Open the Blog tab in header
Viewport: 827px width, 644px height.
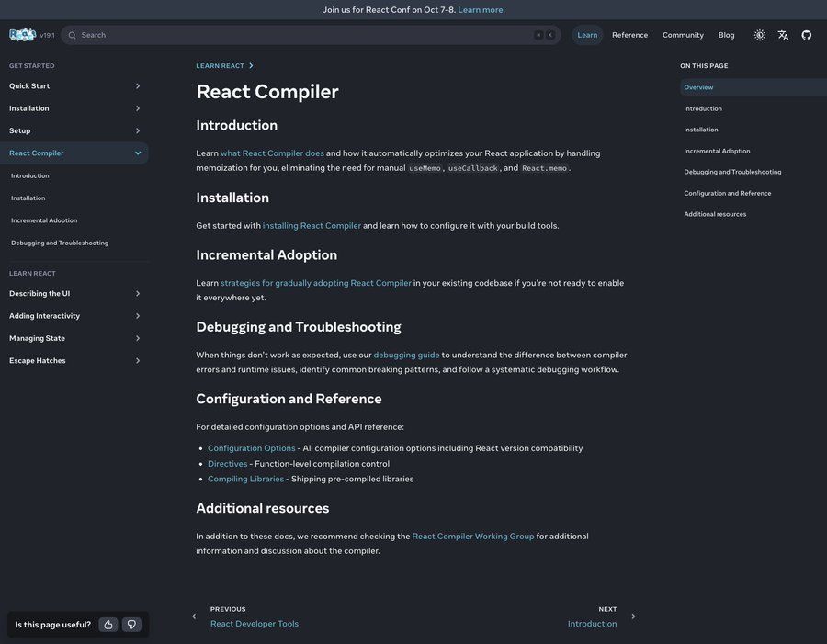(726, 35)
